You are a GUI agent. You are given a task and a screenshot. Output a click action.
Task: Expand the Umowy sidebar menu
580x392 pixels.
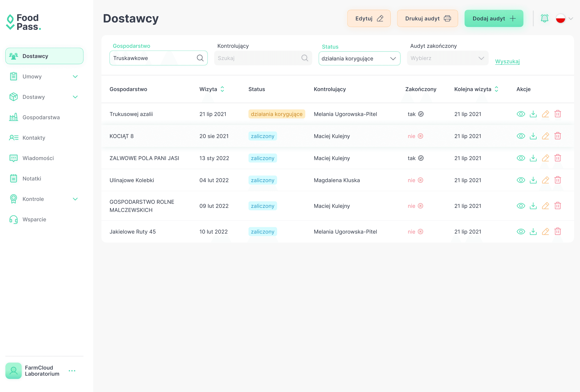(x=44, y=77)
